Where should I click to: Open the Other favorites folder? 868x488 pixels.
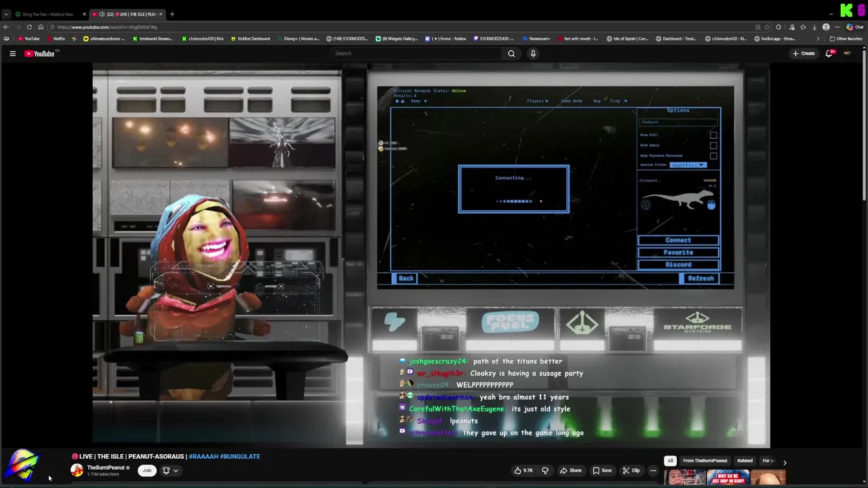click(846, 39)
